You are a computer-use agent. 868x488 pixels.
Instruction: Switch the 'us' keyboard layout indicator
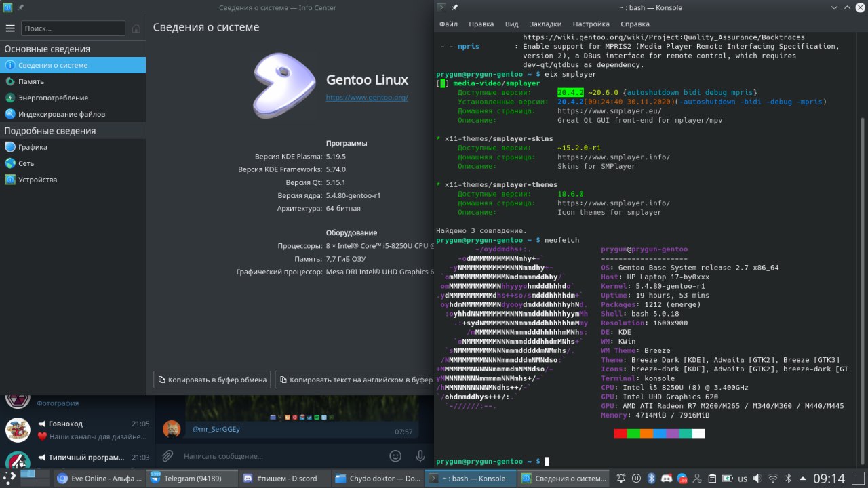[x=742, y=479]
